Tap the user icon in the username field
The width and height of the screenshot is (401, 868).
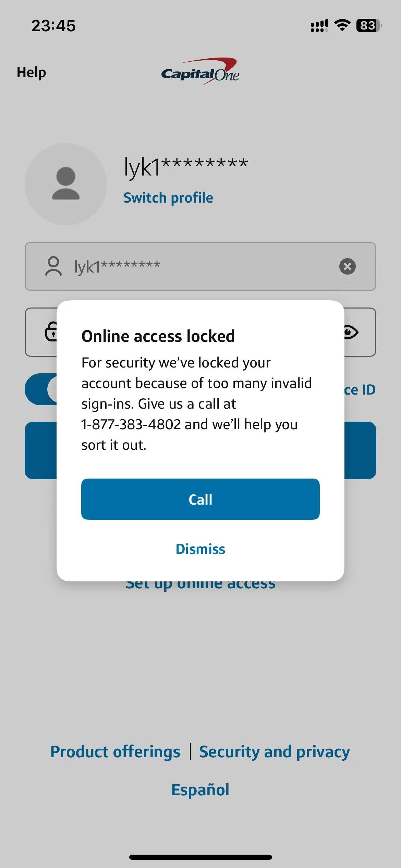click(53, 266)
